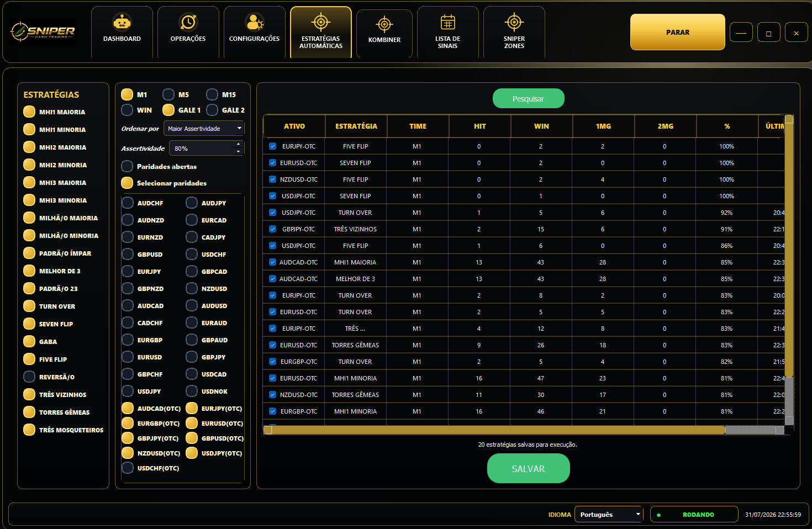
Task: Click the Sniper Cash Trading logo
Action: [43, 31]
